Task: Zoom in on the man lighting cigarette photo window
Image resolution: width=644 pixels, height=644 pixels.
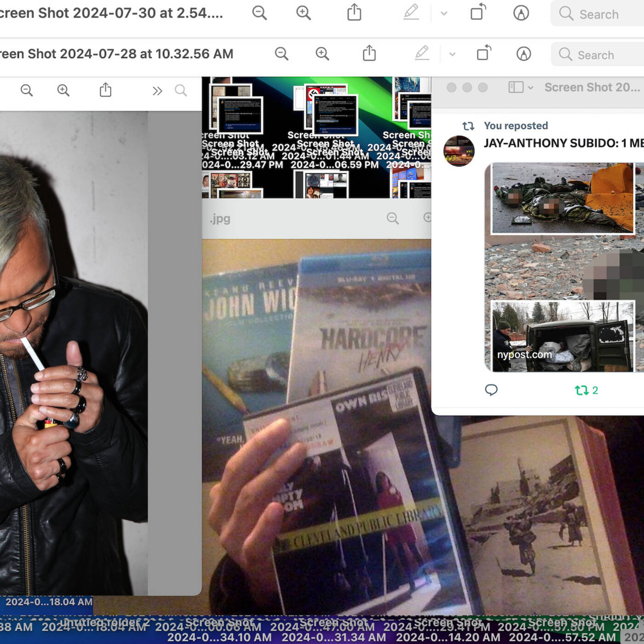Action: tap(63, 90)
